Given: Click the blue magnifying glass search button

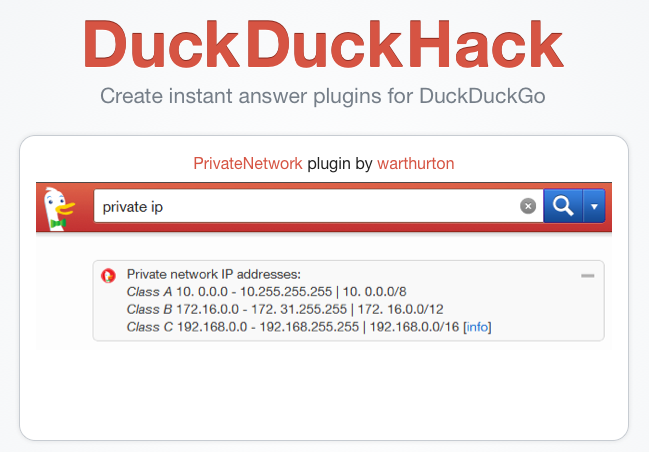Looking at the screenshot, I should (x=563, y=206).
